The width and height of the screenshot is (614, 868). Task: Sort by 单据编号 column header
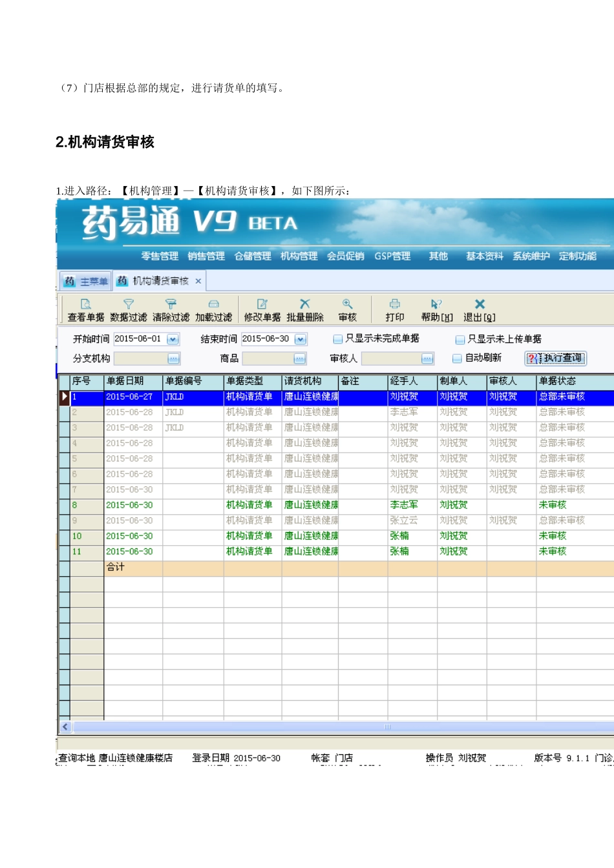[193, 381]
